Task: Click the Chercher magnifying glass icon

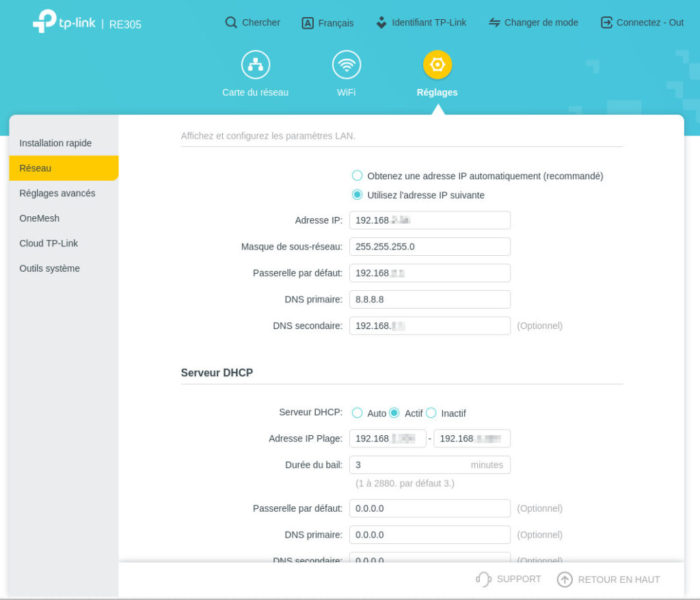Action: [x=231, y=23]
